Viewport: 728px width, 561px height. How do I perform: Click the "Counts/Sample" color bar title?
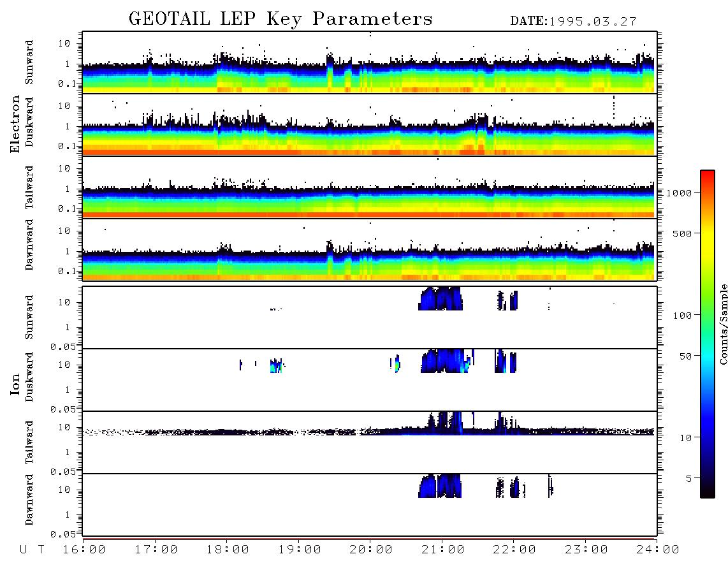[724, 324]
